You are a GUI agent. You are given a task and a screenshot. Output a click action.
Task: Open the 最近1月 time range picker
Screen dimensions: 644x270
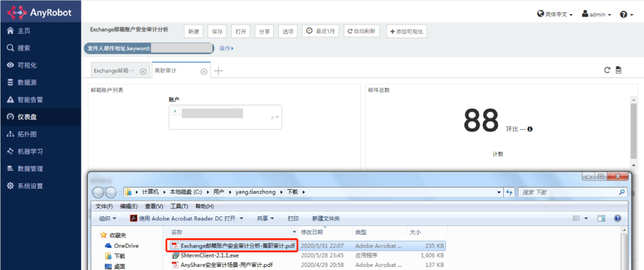(320, 31)
